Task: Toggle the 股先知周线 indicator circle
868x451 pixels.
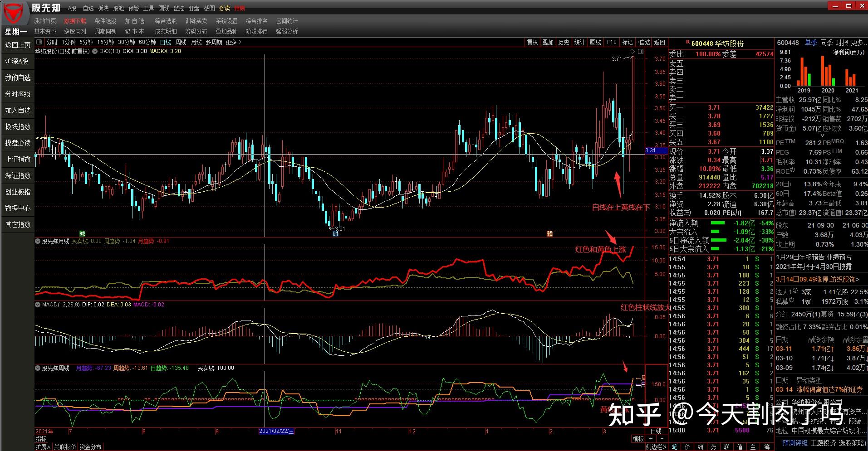Action: 38,368
